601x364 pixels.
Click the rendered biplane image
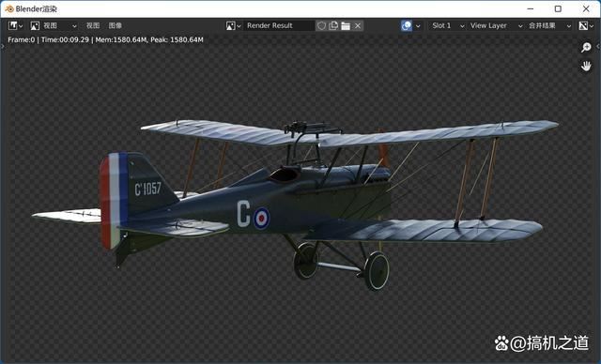tap(295, 205)
